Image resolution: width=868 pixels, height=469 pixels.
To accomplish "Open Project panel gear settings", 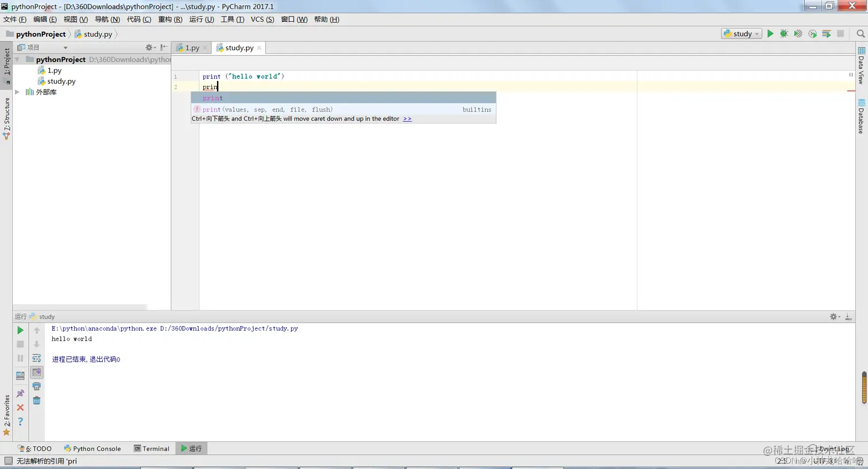I will [x=150, y=48].
